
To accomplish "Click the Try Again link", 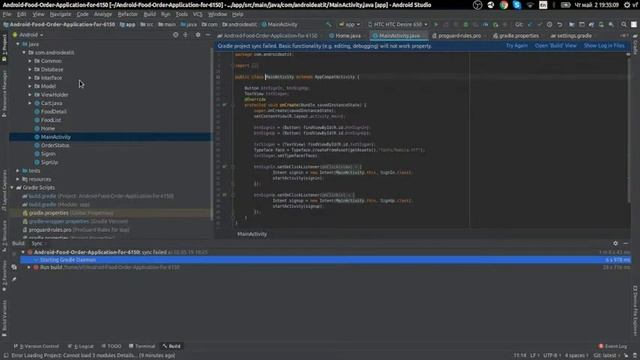I will click(517, 46).
